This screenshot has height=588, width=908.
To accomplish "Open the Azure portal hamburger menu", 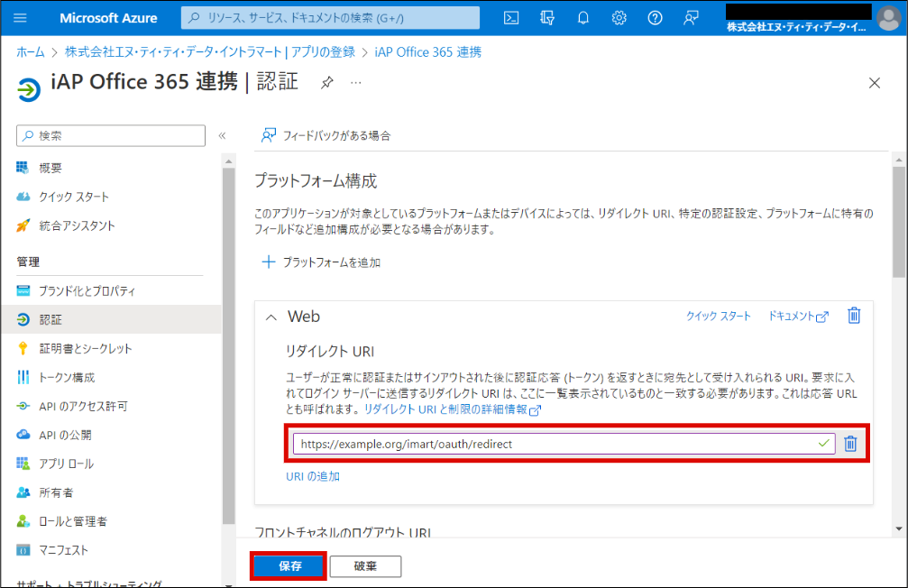I will 21,18.
